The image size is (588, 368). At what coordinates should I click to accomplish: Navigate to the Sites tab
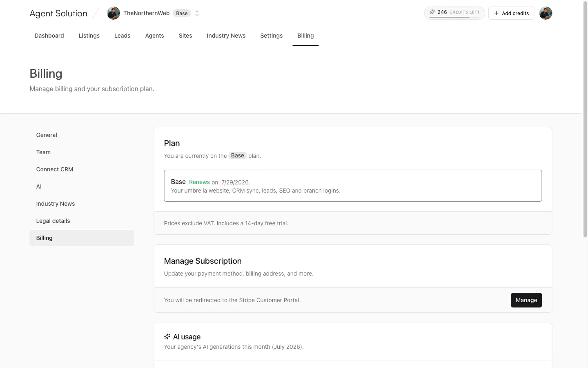[185, 36]
